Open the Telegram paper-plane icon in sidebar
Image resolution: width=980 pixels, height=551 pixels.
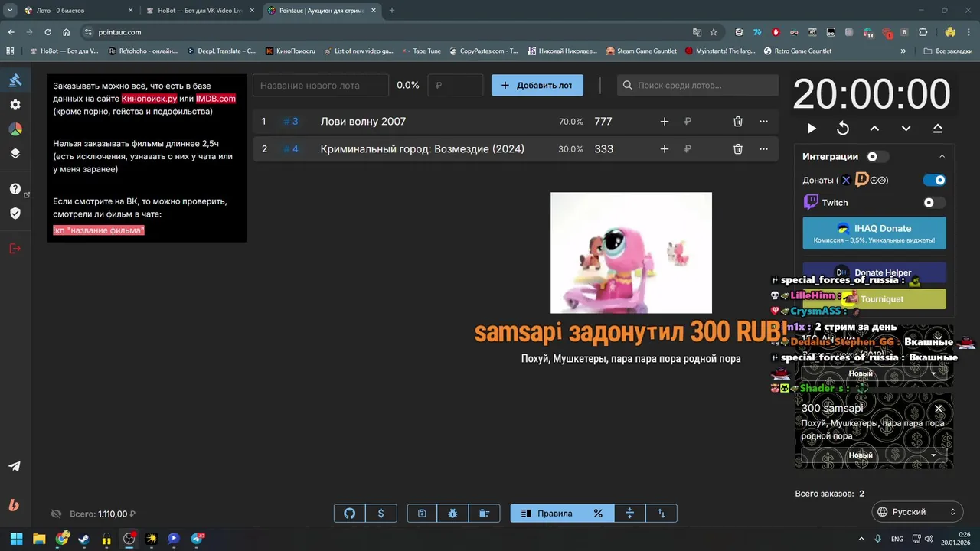point(15,466)
